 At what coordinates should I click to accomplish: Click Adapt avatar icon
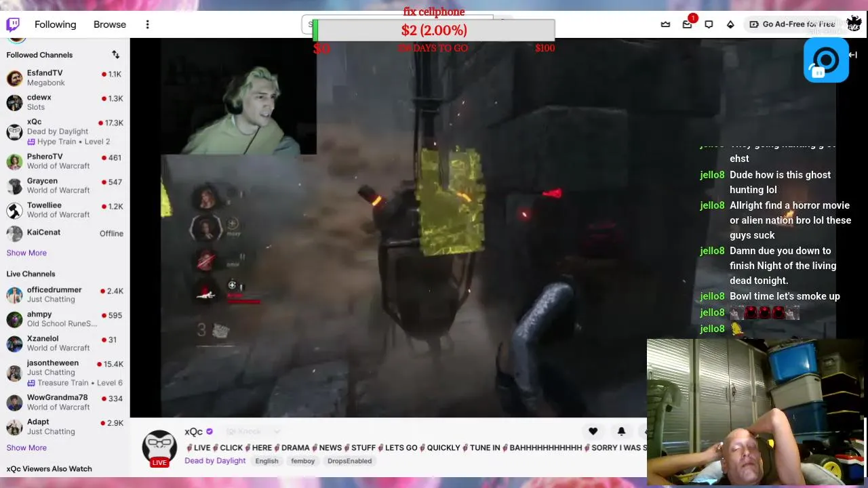pos(14,427)
